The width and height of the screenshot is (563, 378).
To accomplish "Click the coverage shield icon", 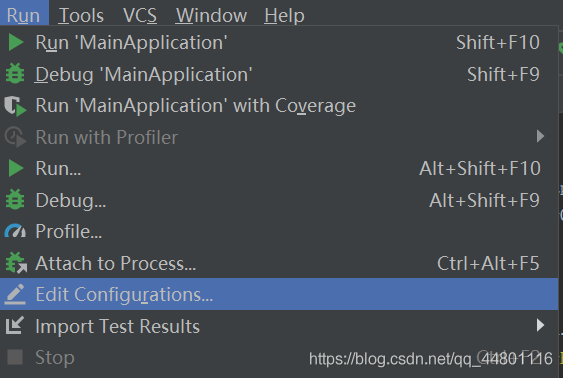I will (15, 106).
